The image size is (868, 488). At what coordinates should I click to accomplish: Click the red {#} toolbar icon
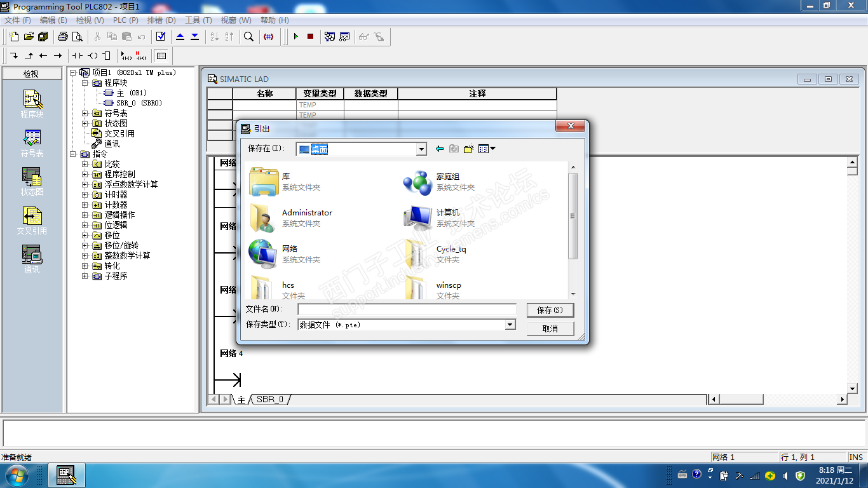click(x=268, y=37)
